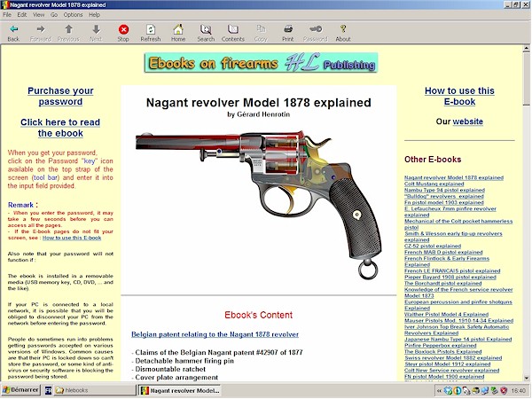Open 'The Borchardt pistol explained' link

[443, 284]
